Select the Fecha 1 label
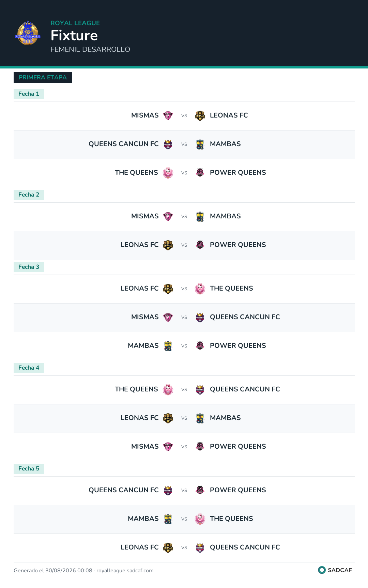Screen dimensions: 368x588 (x=29, y=94)
